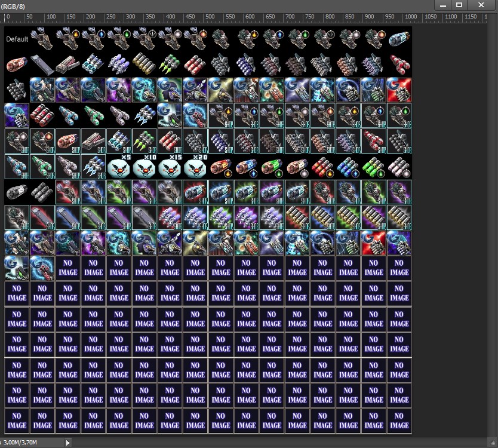The height and width of the screenshot is (448, 498).
Task: Pick the clown face x15 icon
Action: (170, 167)
